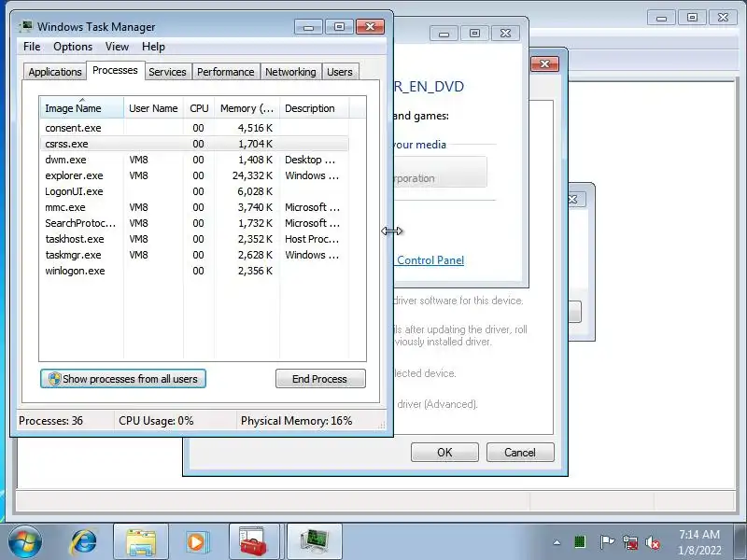Close the Windows Task Manager window
The height and width of the screenshot is (560, 747).
370,27
